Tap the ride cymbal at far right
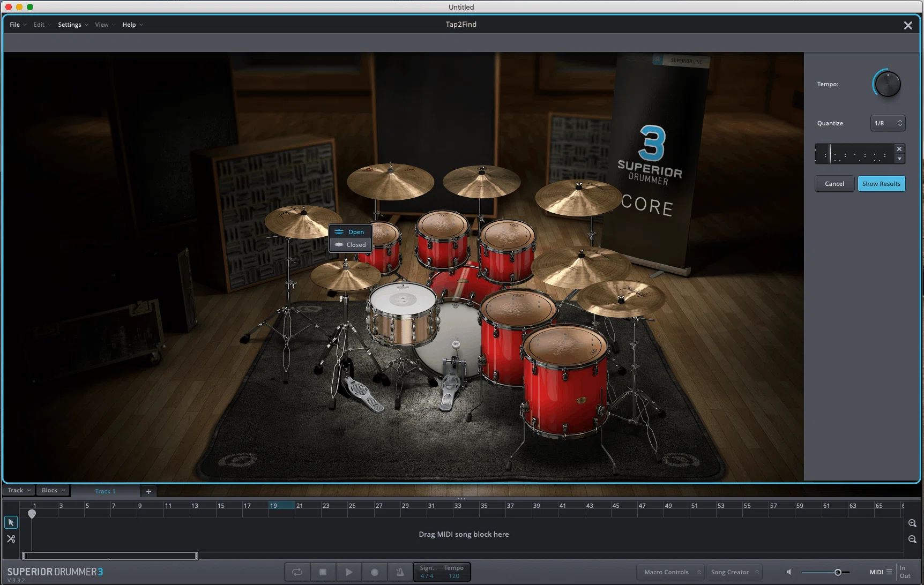The width and height of the screenshot is (924, 585). [x=621, y=298]
